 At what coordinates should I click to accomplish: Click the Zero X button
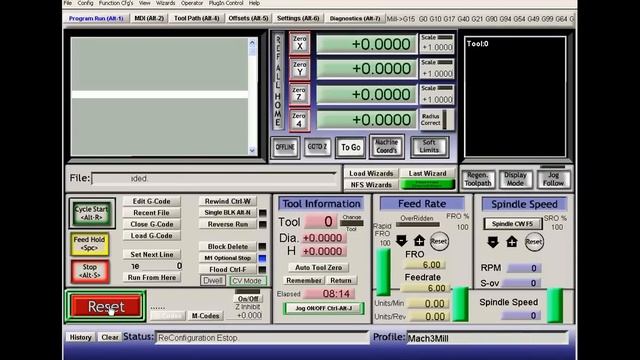(x=300, y=43)
